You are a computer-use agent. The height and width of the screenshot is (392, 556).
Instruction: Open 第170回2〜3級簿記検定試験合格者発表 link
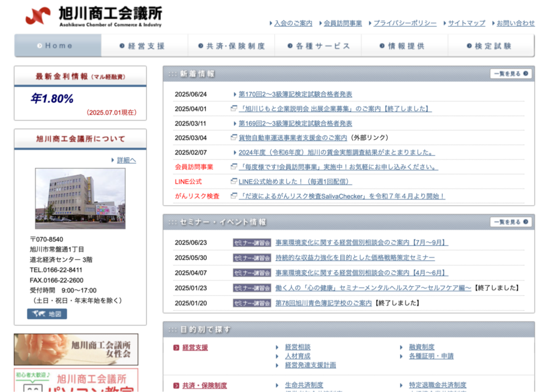click(295, 95)
